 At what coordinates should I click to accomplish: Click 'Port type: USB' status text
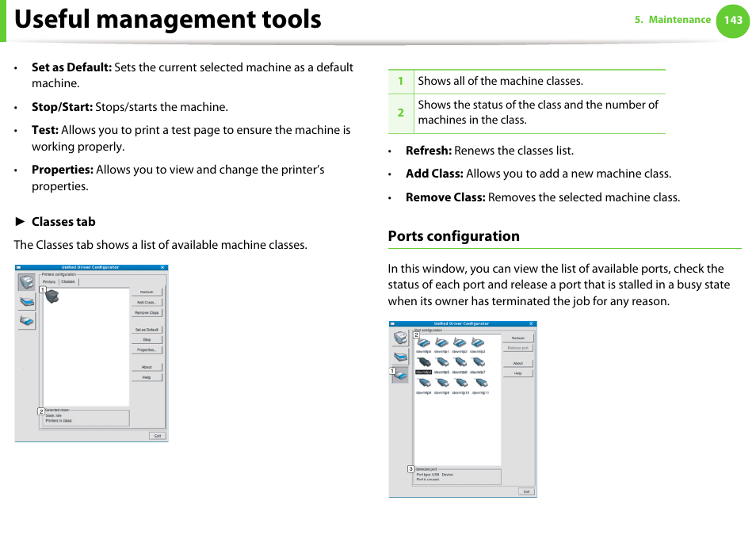pyautogui.click(x=428, y=475)
